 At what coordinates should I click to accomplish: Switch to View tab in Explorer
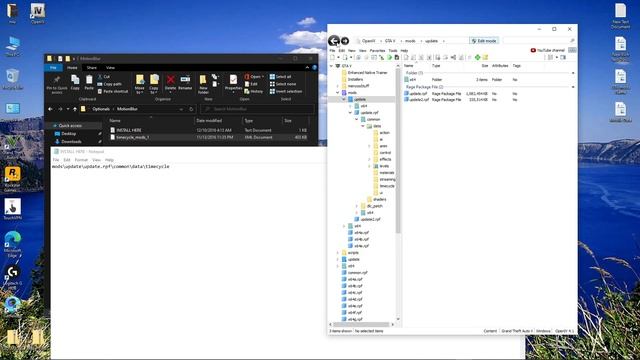(110, 68)
